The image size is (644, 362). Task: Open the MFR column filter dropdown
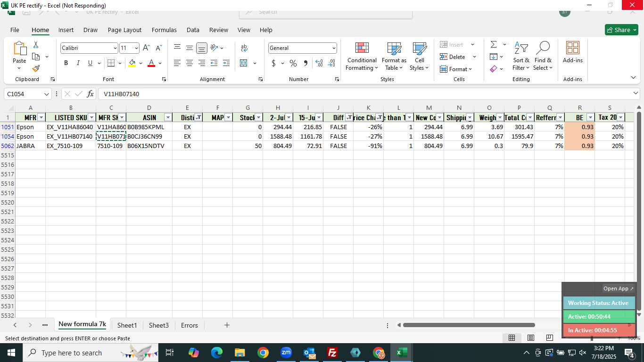point(41,117)
